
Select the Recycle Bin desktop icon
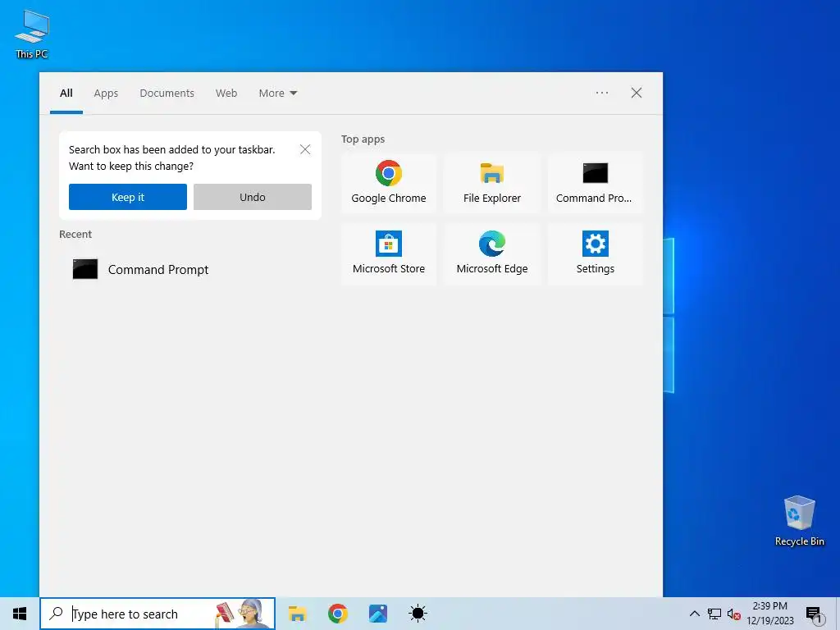[799, 521]
